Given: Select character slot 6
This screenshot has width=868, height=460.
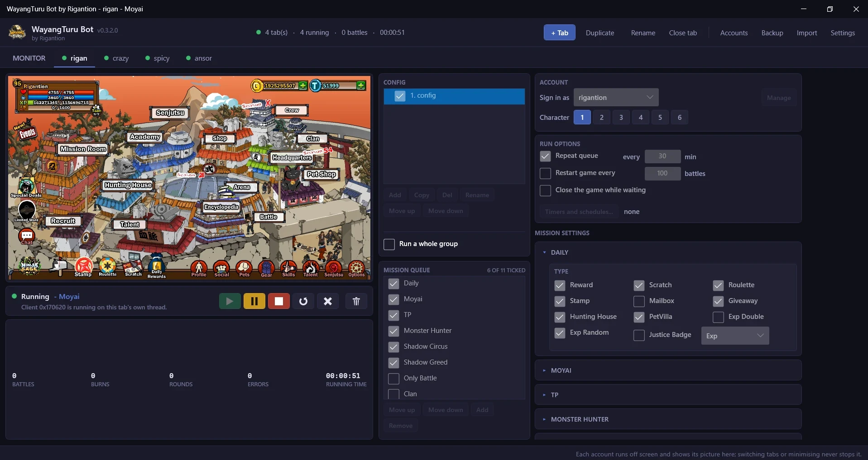Looking at the screenshot, I should pyautogui.click(x=679, y=118).
